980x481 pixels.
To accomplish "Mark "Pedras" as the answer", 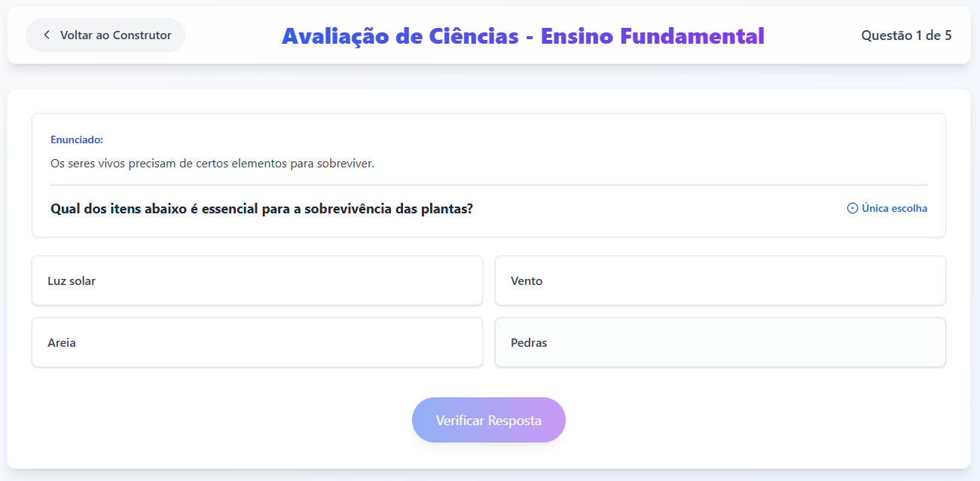I will (x=719, y=343).
